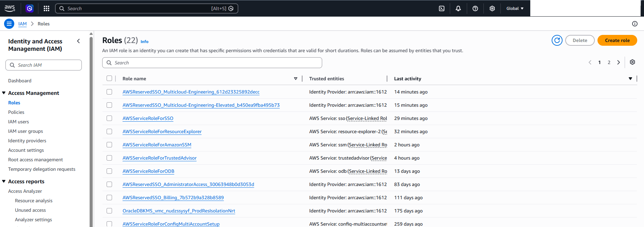
Task: Check the AWSServiceRoleForSSO row checkbox
Action: point(109,118)
